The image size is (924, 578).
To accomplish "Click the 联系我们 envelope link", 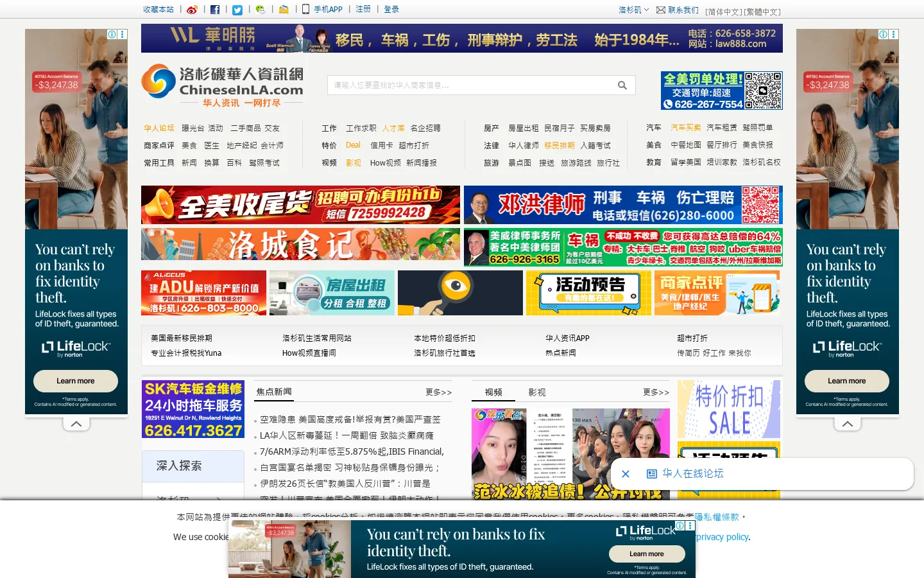I will click(678, 10).
